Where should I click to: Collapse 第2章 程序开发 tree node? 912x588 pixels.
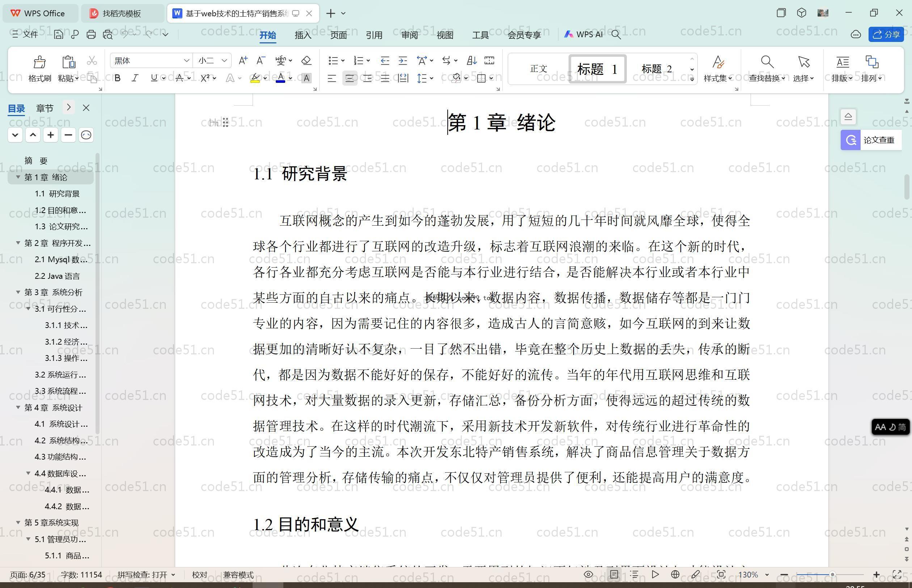point(18,242)
